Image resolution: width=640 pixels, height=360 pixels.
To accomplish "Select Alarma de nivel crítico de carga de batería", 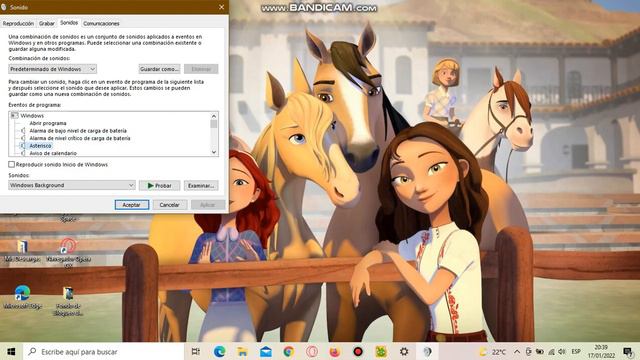I will click(x=80, y=138).
